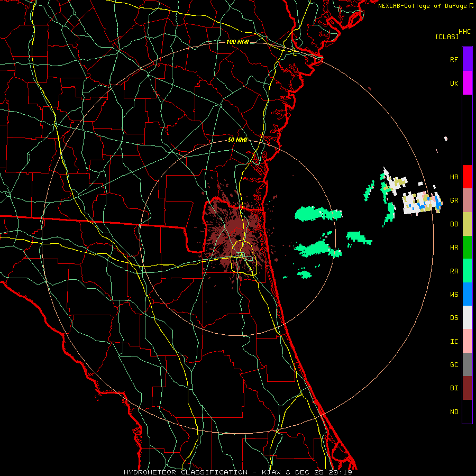Click the "GR" legend label
Screen dimensions: 476x476
tap(454, 200)
